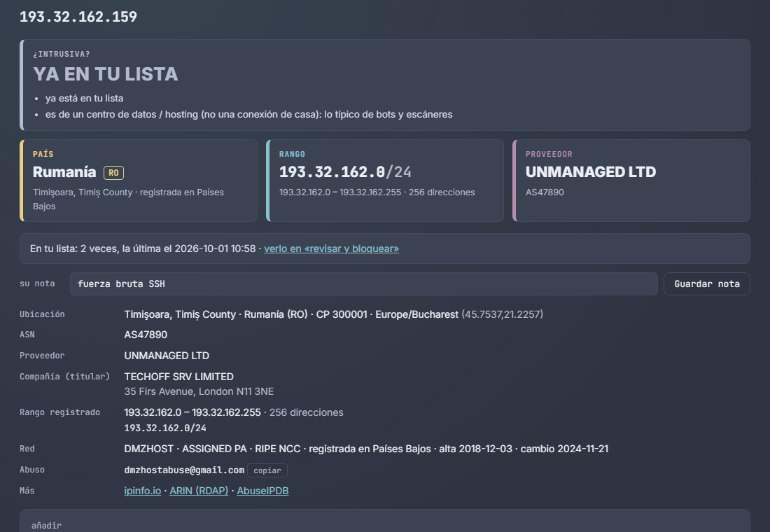Select the IP heading 193.32.162.159
The image size is (770, 532).
pyautogui.click(x=78, y=17)
